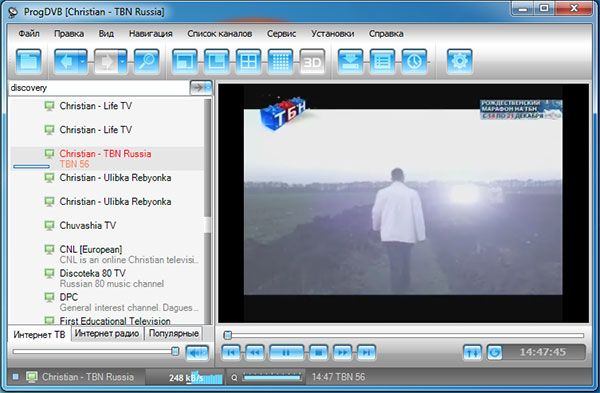Switch to the Интернет радио tab
The height and width of the screenshot is (393, 600).
(x=107, y=333)
